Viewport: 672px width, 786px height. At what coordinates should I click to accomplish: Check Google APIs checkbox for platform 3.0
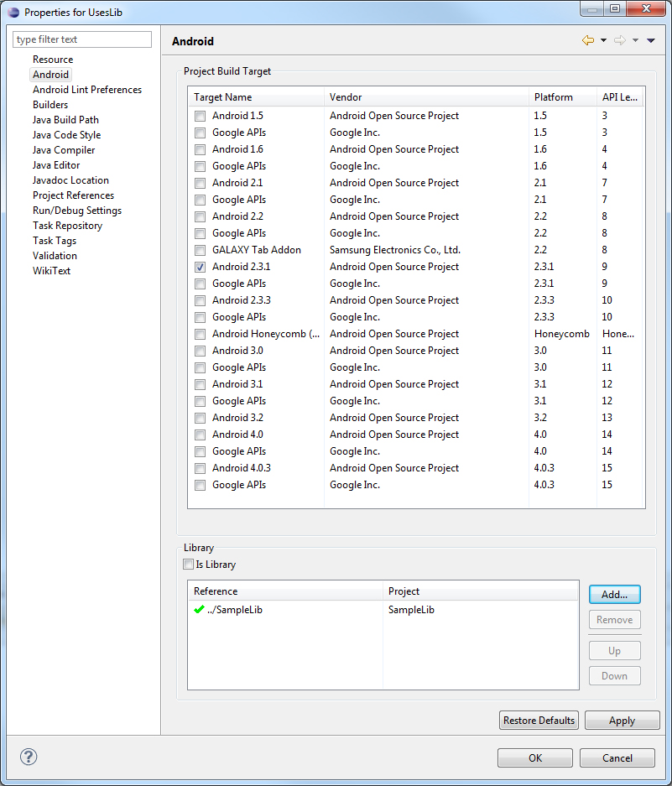[201, 367]
